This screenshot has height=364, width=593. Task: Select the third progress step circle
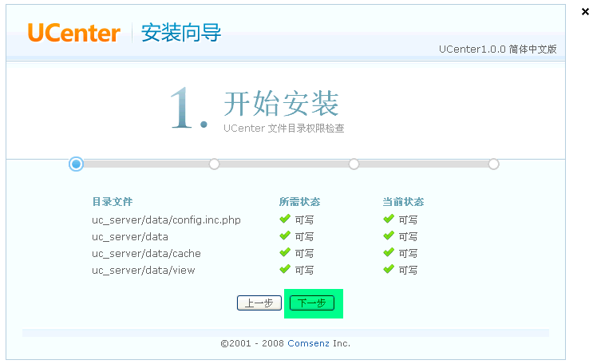[x=354, y=164]
